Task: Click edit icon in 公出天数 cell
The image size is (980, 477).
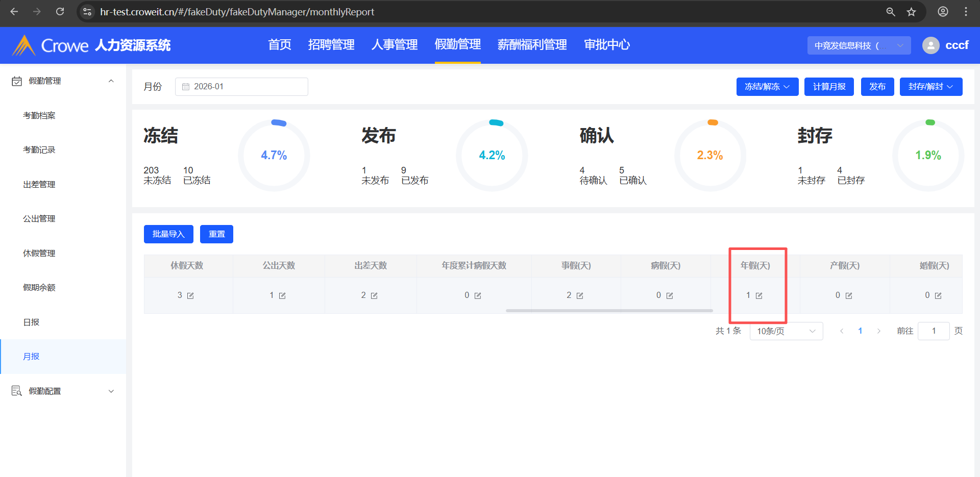Action: tap(282, 296)
